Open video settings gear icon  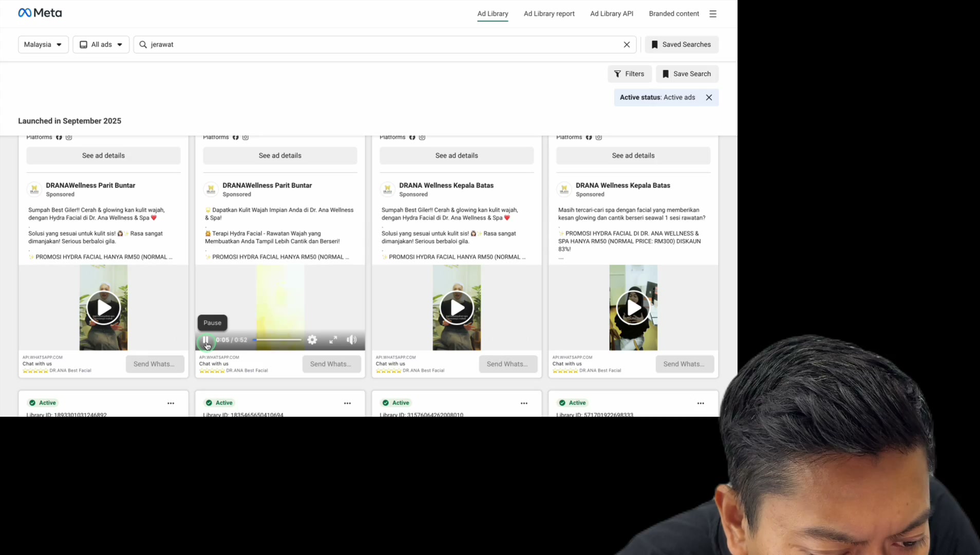(x=312, y=340)
